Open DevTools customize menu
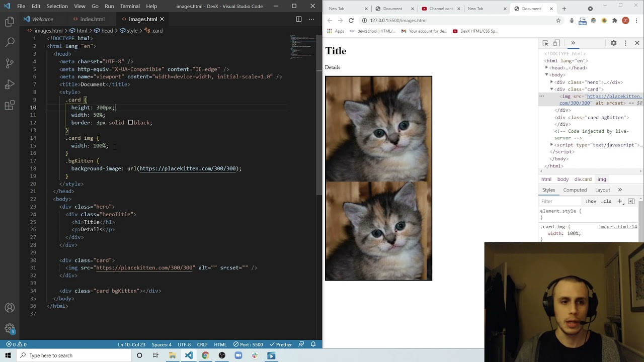 [x=625, y=43]
